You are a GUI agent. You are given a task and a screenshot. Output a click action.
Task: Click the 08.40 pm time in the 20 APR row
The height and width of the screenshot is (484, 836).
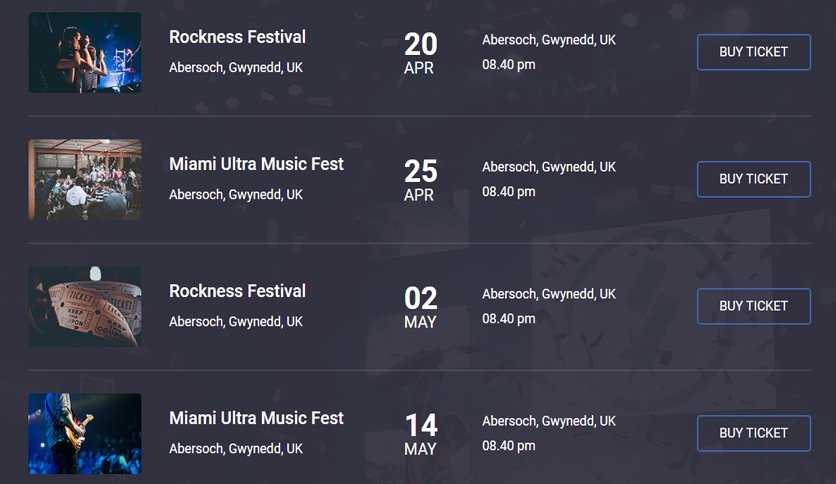(509, 65)
